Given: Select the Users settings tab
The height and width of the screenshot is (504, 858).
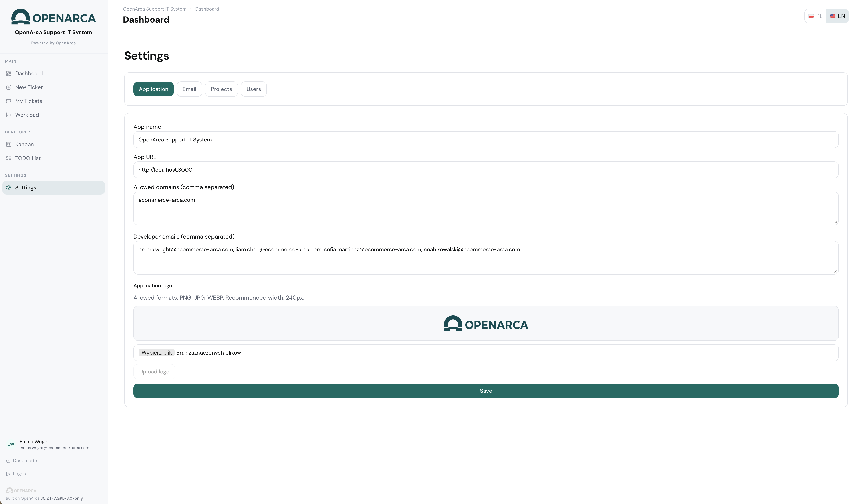Looking at the screenshot, I should tap(253, 89).
